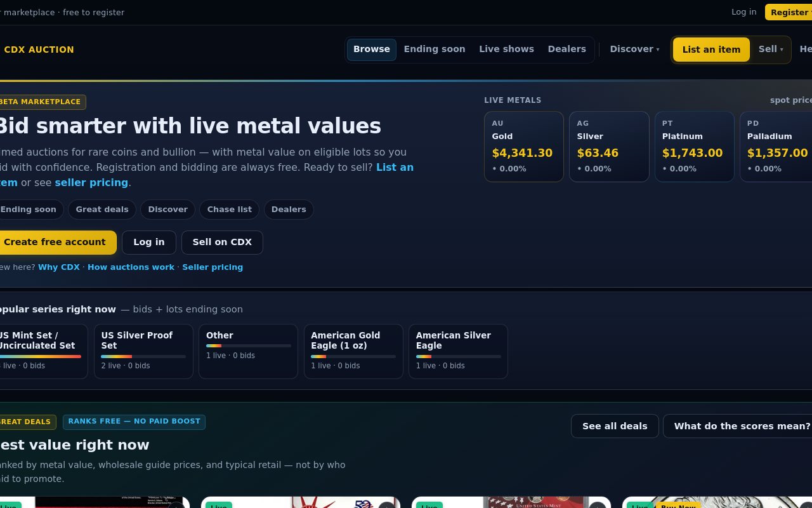Expand the Sell dropdown in the header
The width and height of the screenshot is (812, 508).
pos(771,50)
